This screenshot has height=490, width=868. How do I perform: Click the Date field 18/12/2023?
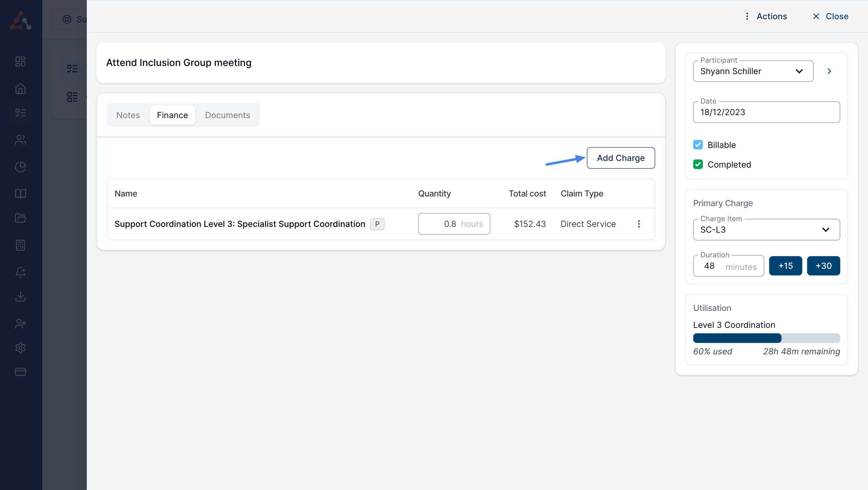pyautogui.click(x=766, y=112)
